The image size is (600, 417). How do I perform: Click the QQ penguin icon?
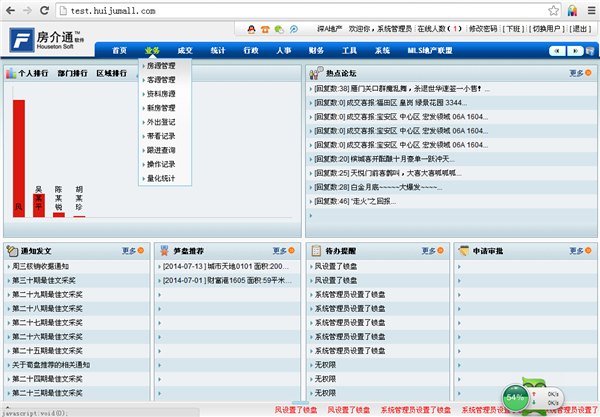click(251, 29)
